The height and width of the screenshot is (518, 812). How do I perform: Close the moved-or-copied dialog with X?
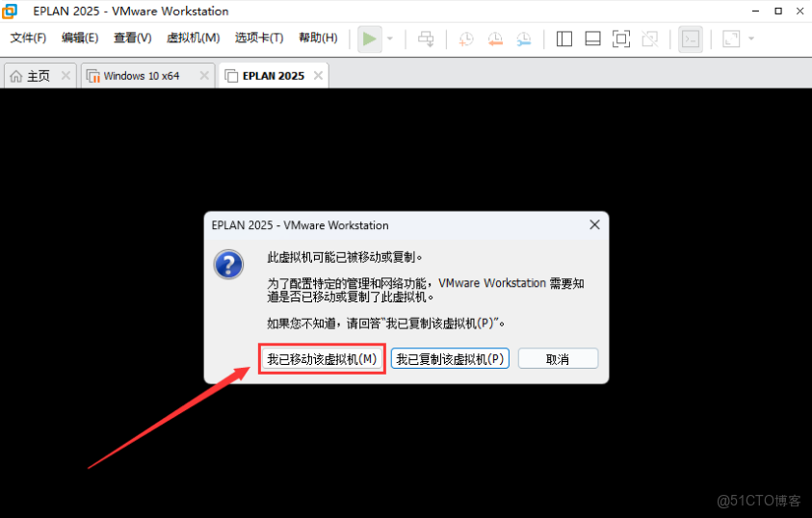point(594,224)
